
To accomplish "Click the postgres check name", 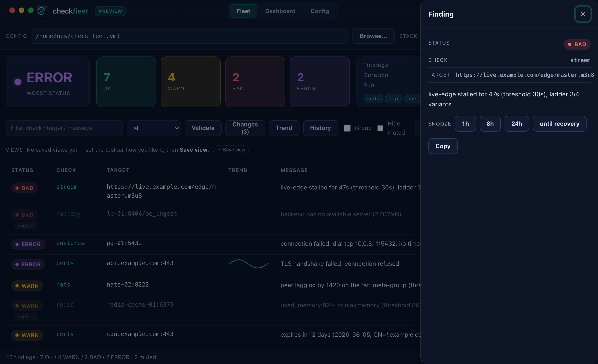I will [x=70, y=243].
